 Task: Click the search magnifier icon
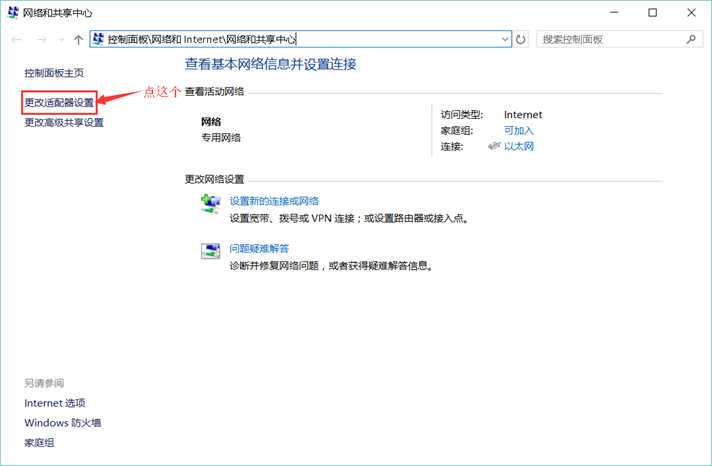click(x=691, y=40)
